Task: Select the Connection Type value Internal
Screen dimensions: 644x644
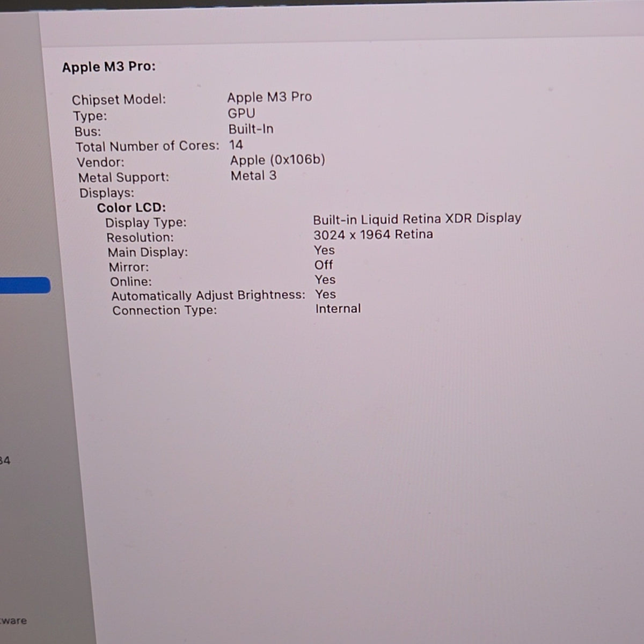Action: 338,309
